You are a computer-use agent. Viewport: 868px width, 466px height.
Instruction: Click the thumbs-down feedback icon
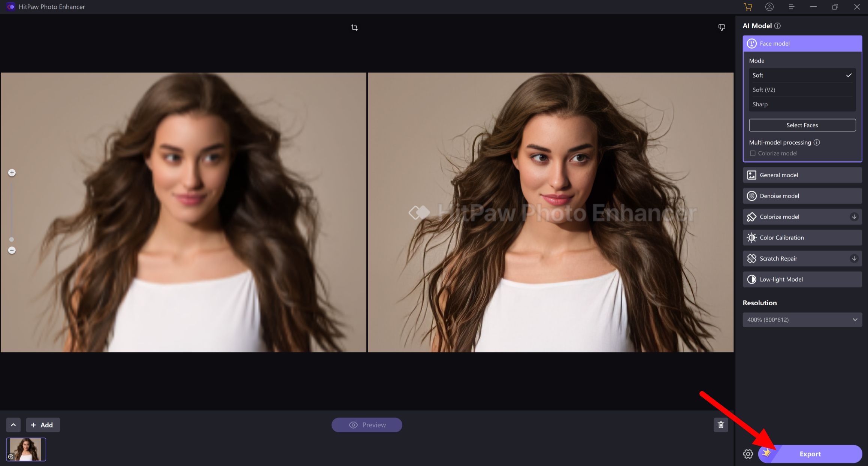point(722,27)
